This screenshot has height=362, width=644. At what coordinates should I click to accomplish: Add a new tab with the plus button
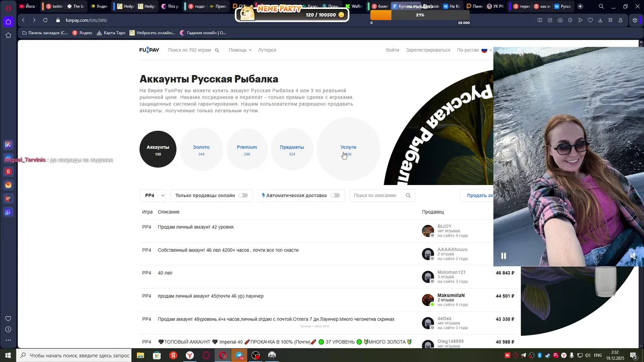pos(580,7)
